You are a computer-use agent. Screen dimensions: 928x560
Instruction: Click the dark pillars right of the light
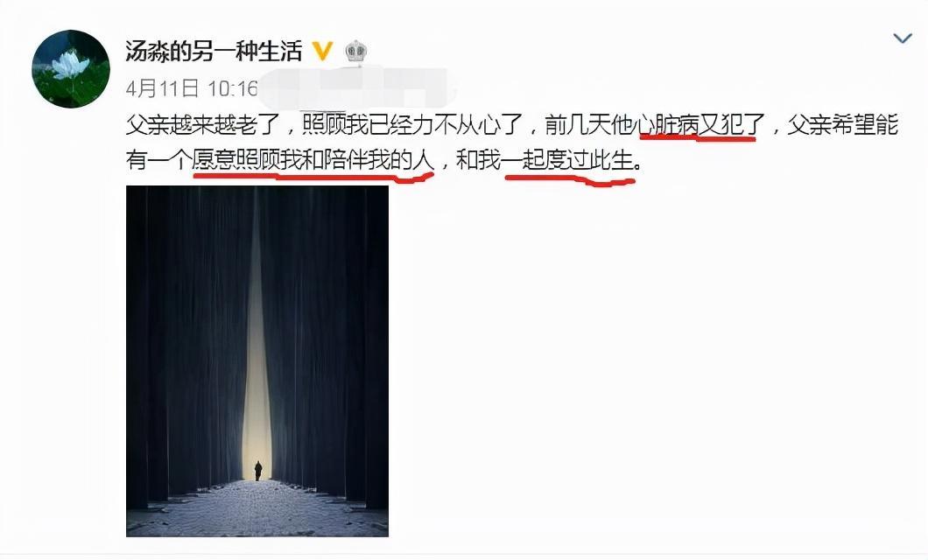[x=330, y=337]
